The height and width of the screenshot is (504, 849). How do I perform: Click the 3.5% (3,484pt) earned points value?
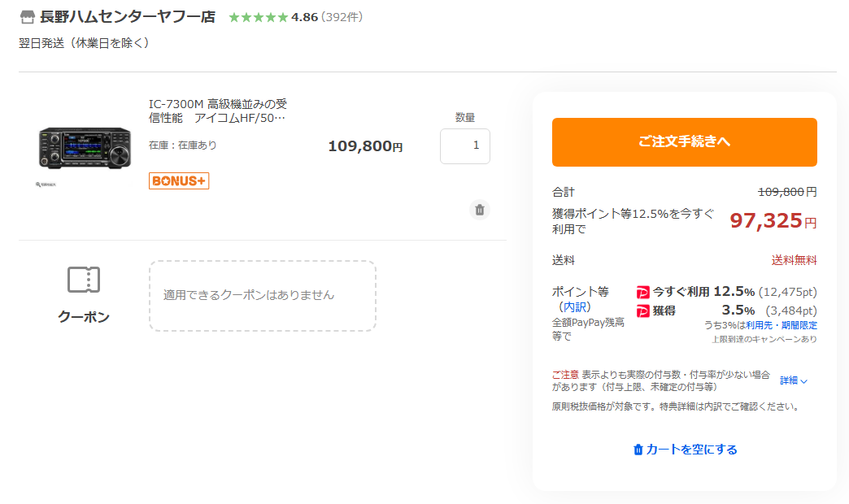[x=769, y=311]
